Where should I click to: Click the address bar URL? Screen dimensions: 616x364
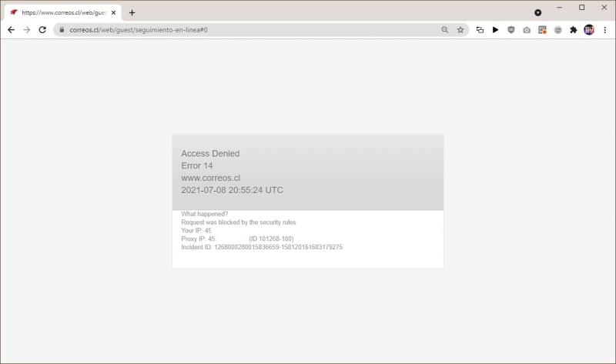[139, 30]
